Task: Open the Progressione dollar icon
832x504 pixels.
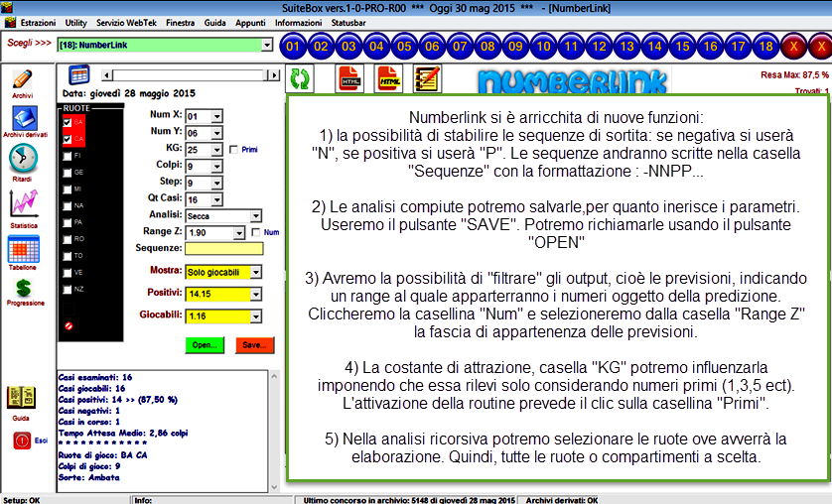Action: 24,288
